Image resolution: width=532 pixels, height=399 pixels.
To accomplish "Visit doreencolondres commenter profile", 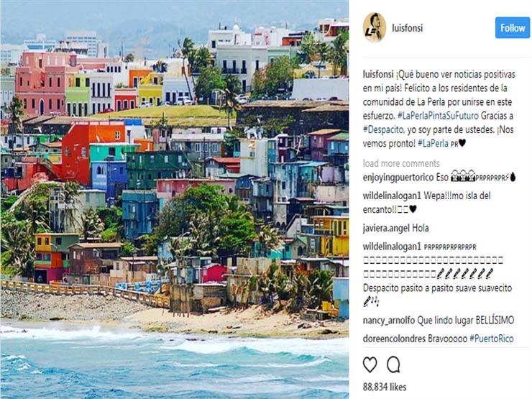I will (394, 339).
